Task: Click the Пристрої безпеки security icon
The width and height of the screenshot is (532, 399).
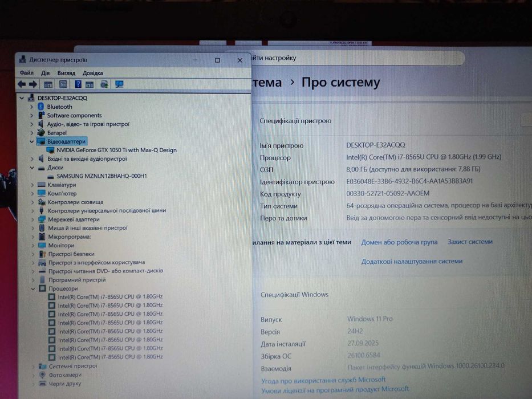Action: [x=42, y=254]
